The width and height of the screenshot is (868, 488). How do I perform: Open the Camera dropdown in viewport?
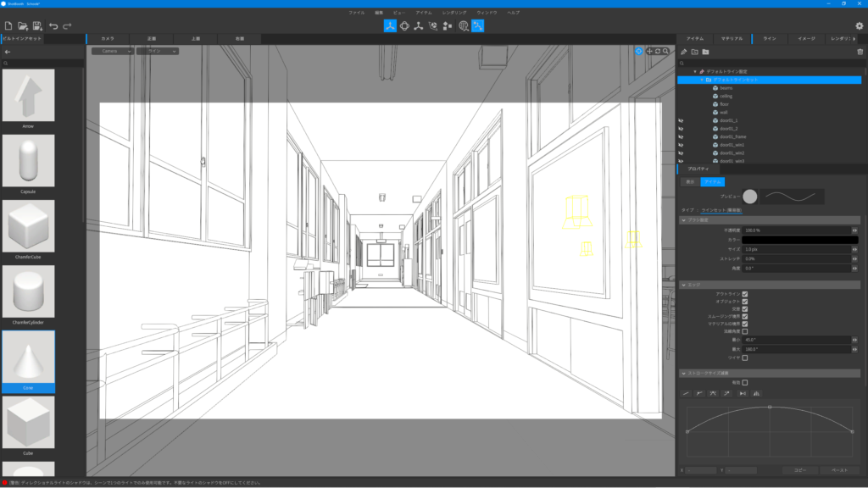tap(113, 51)
